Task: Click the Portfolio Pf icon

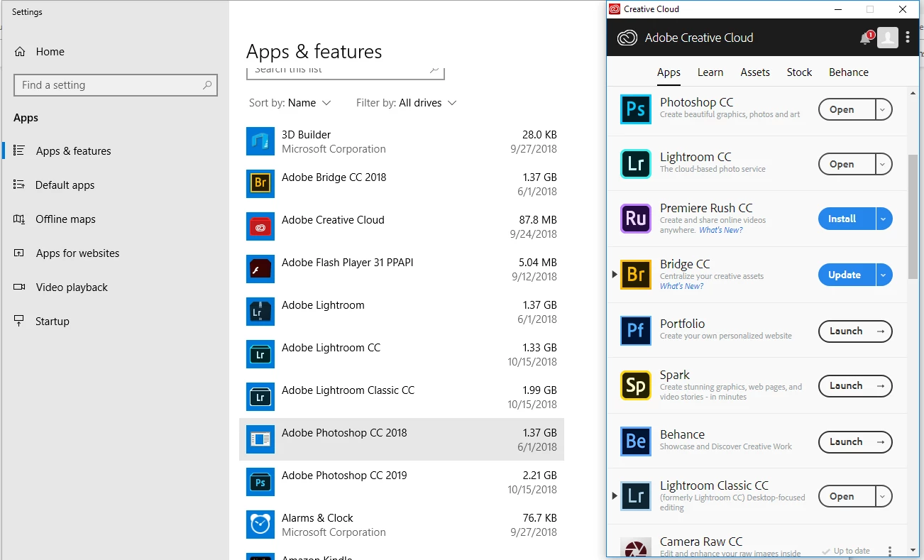Action: pos(636,331)
